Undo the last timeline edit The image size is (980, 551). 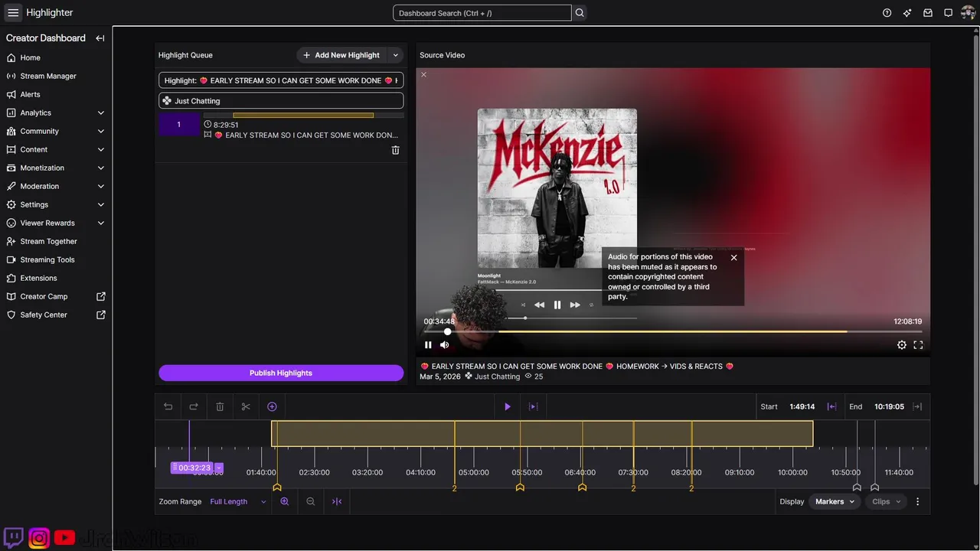pyautogui.click(x=168, y=407)
